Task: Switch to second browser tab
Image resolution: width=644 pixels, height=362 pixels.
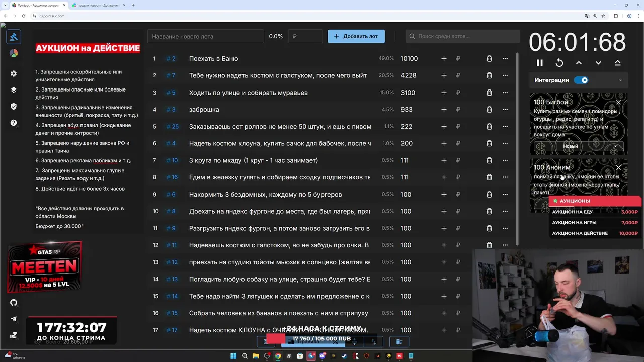Action: point(98,5)
